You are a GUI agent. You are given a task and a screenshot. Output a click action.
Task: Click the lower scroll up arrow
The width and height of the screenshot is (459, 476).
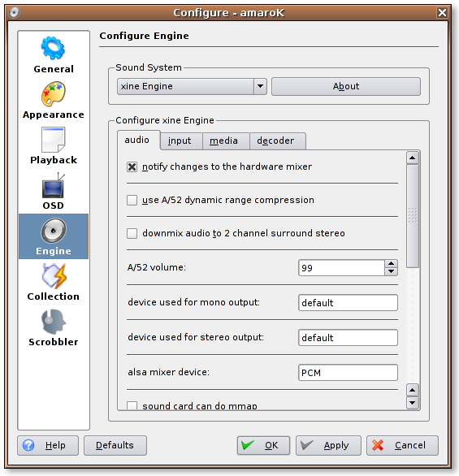pos(413,390)
